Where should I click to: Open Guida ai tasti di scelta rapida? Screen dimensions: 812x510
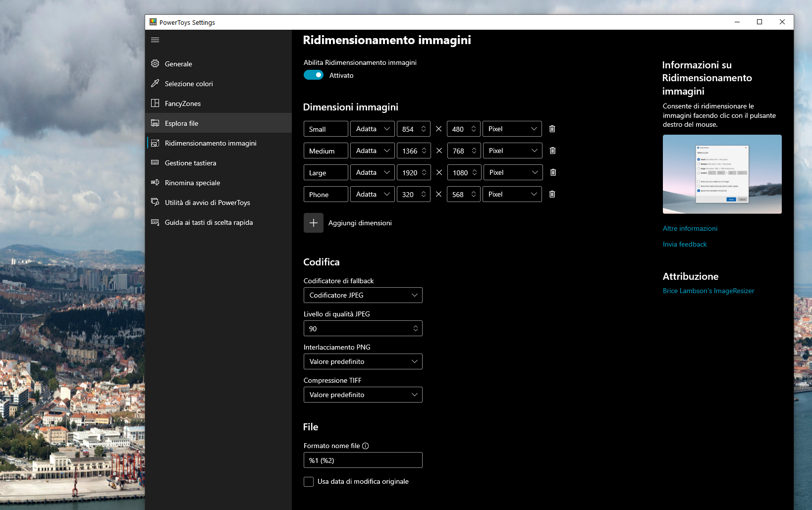click(x=218, y=222)
